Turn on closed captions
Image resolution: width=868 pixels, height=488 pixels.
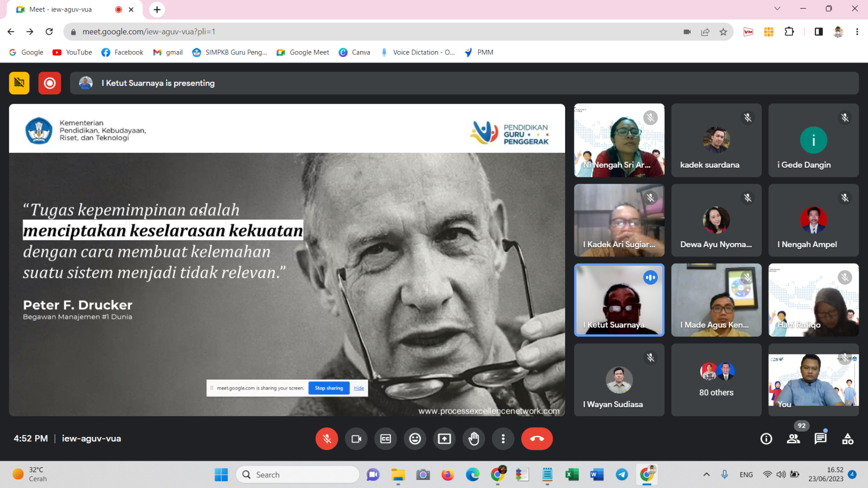[385, 439]
